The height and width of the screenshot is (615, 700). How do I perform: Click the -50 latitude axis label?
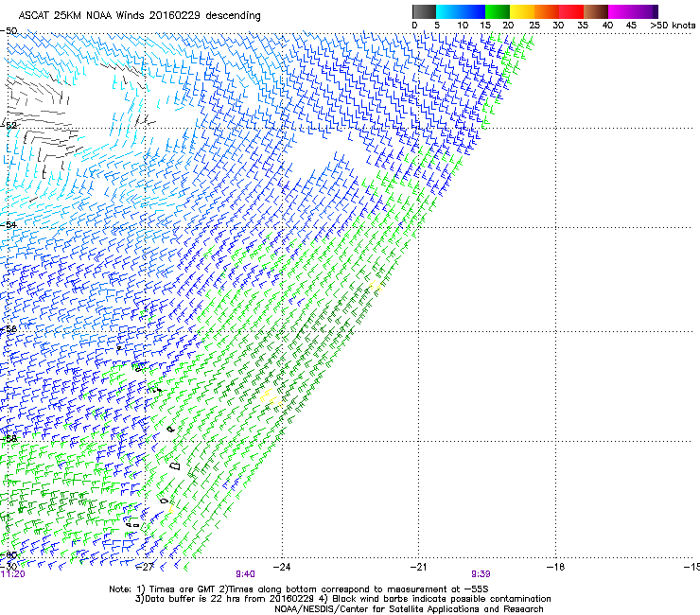tap(9, 31)
